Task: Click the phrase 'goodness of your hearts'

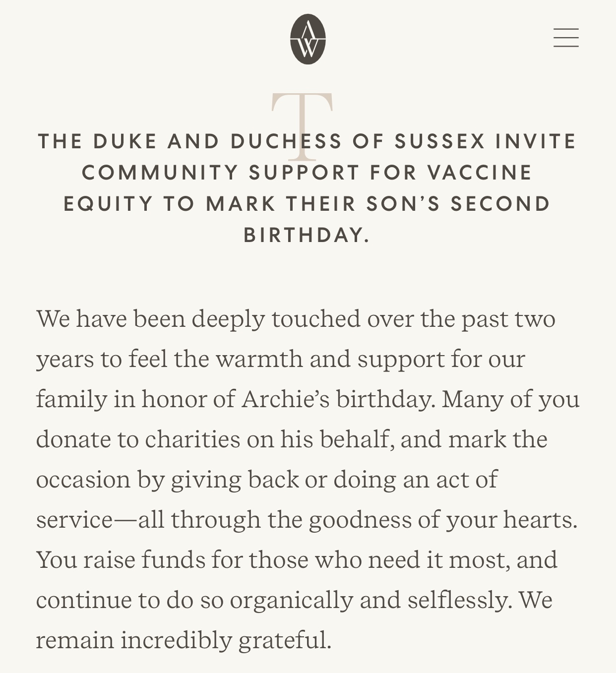Action: tap(443, 520)
